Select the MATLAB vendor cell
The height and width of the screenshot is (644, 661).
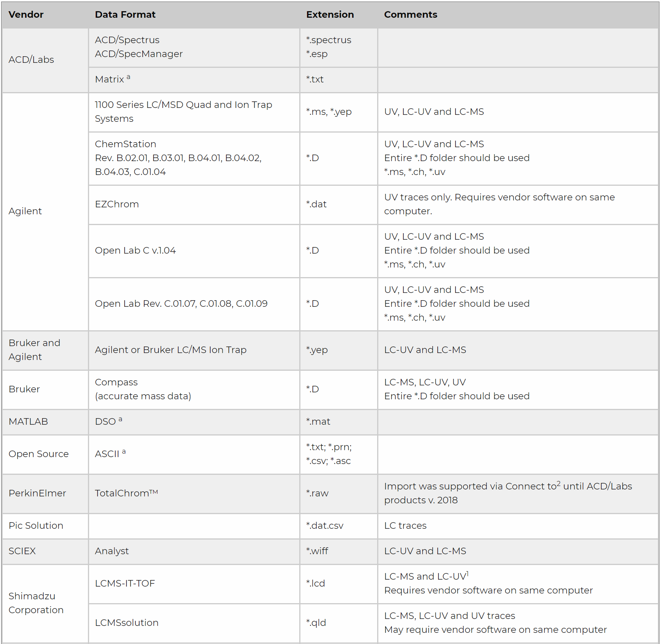coord(28,422)
